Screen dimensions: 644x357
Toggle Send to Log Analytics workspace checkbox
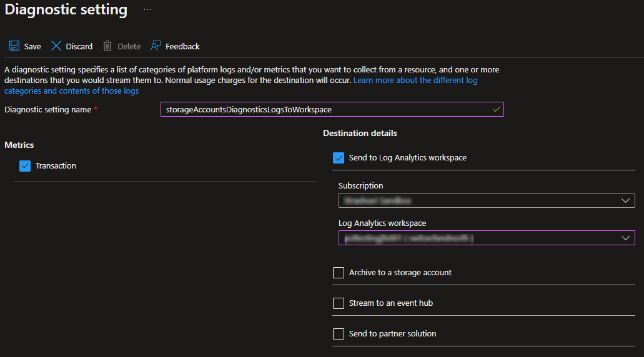click(339, 158)
